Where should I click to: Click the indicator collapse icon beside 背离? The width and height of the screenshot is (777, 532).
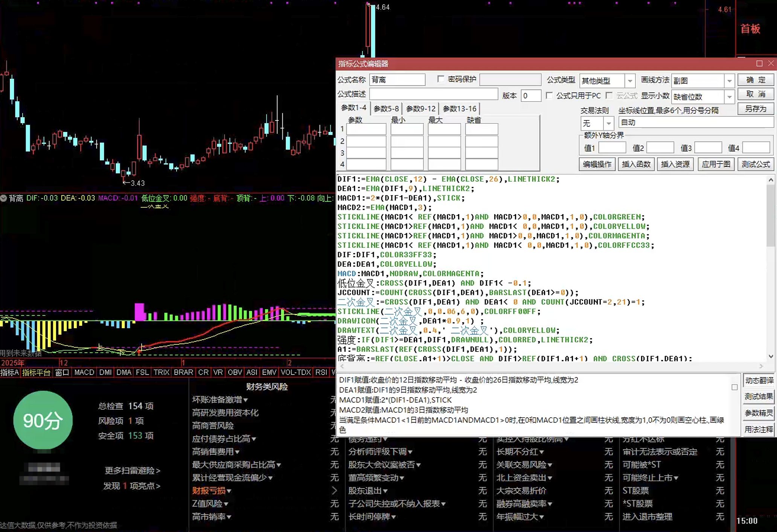tap(3, 198)
